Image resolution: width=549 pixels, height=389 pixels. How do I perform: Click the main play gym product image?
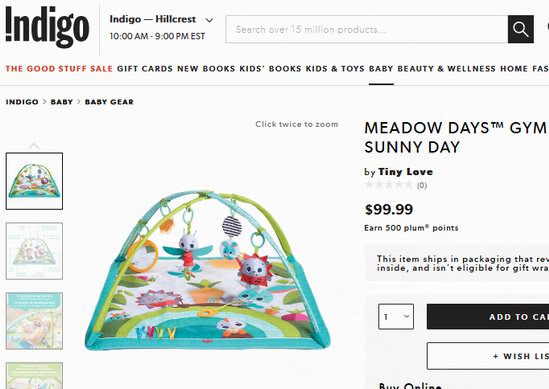point(207,270)
